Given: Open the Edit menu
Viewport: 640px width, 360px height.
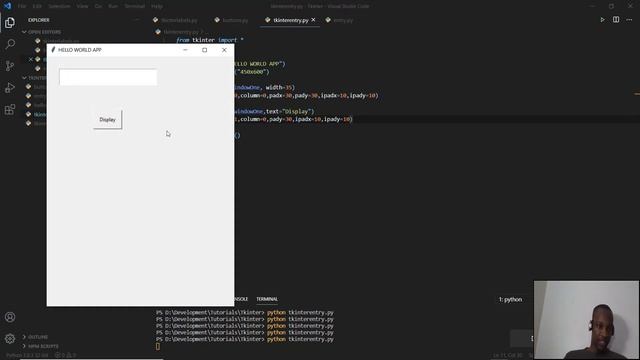Looking at the screenshot, I should (x=37, y=6).
